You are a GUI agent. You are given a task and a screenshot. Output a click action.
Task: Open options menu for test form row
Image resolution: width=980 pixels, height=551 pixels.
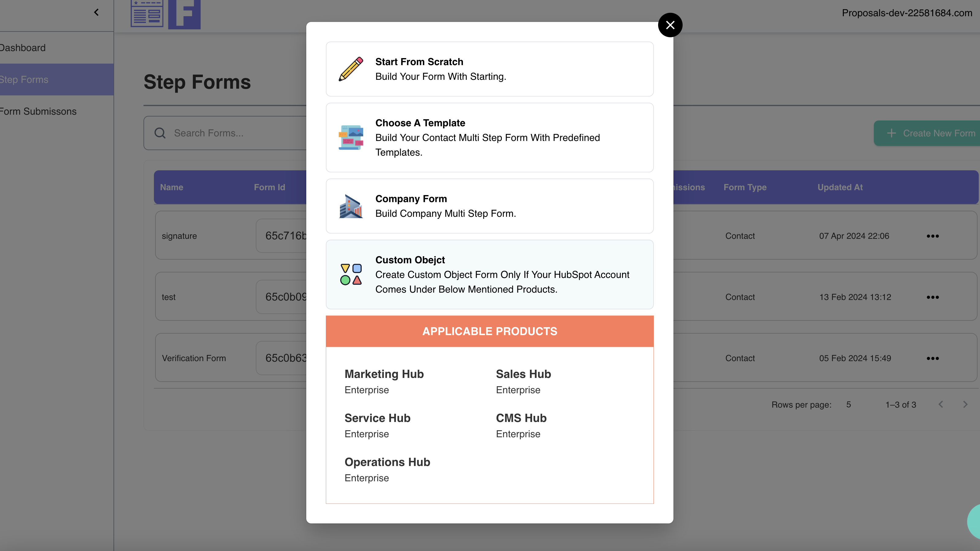933,298
